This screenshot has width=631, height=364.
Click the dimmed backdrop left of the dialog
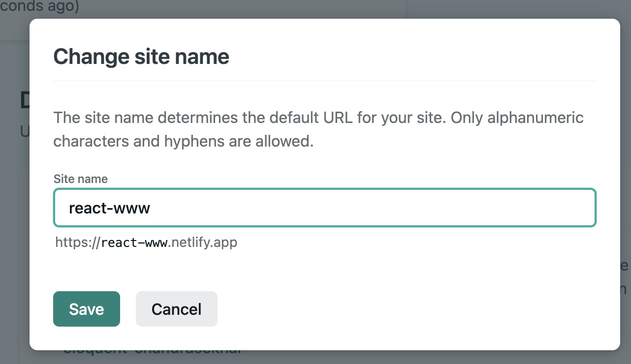click(14, 221)
